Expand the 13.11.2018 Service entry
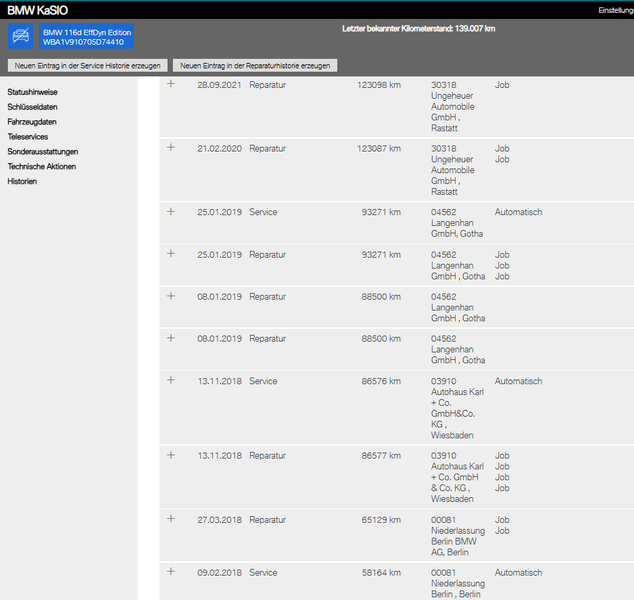 coord(171,380)
